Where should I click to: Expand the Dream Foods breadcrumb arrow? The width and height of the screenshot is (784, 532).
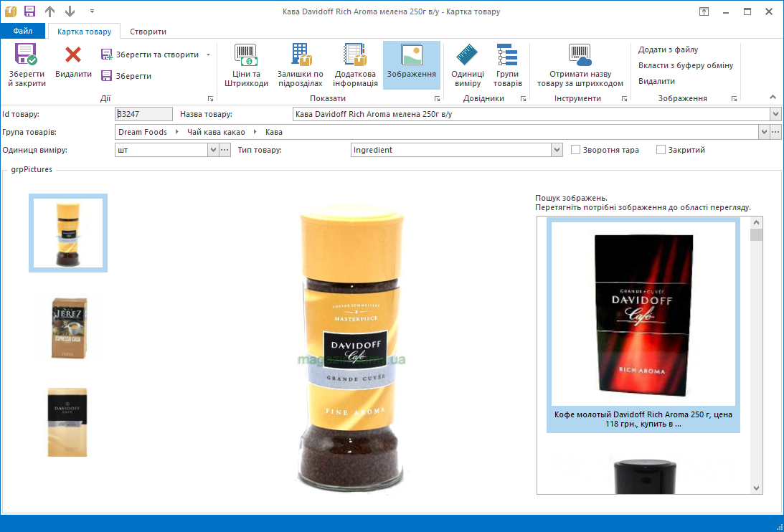point(177,132)
